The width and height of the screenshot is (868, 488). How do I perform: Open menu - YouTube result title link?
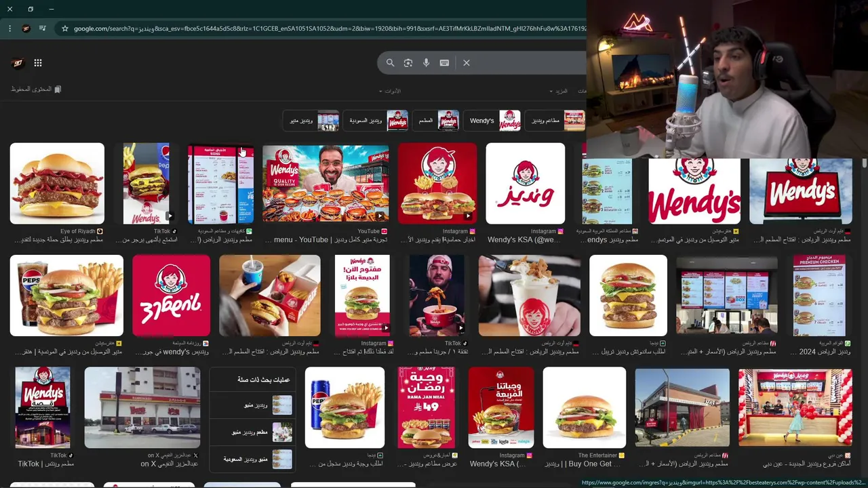coord(326,240)
